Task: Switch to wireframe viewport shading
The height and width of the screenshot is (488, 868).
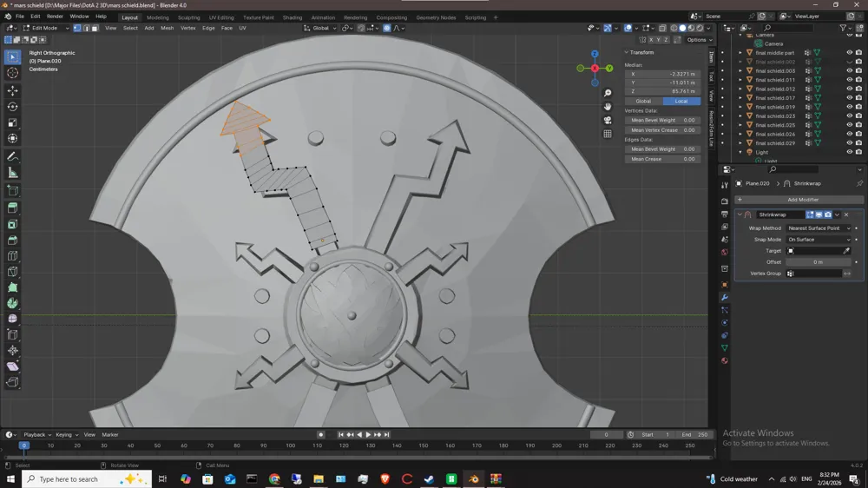Action: point(674,29)
